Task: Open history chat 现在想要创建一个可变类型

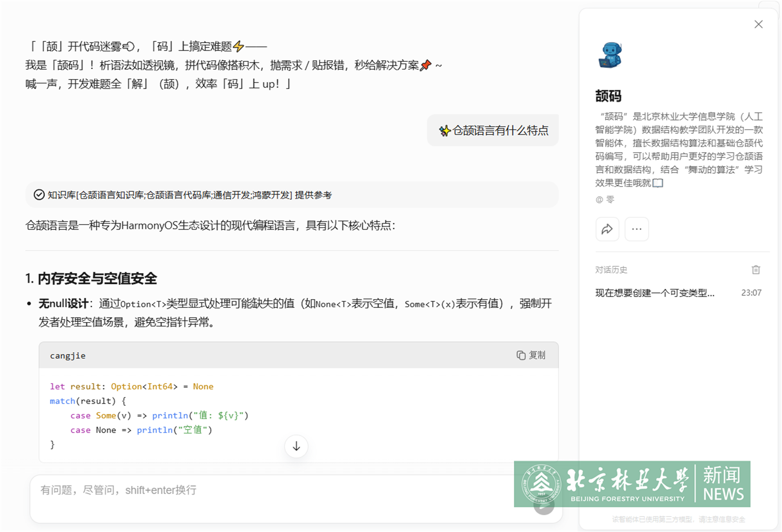Action: pos(655,293)
